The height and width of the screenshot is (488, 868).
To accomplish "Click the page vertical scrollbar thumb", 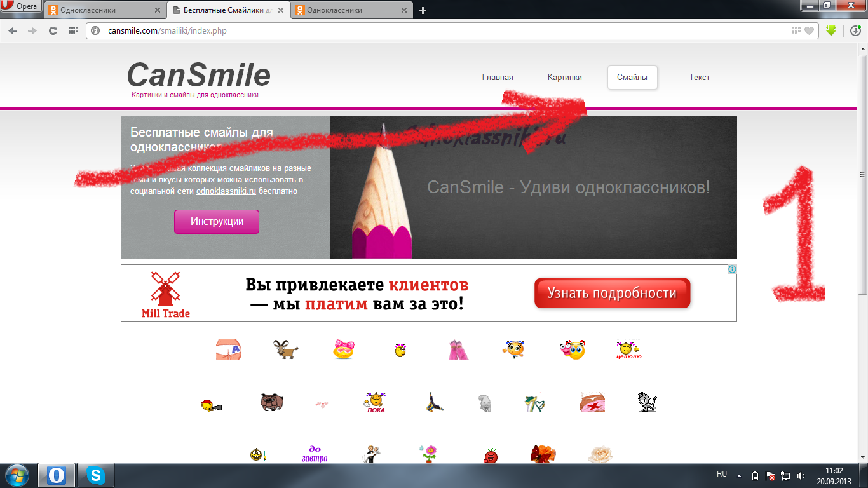I will 863,175.
